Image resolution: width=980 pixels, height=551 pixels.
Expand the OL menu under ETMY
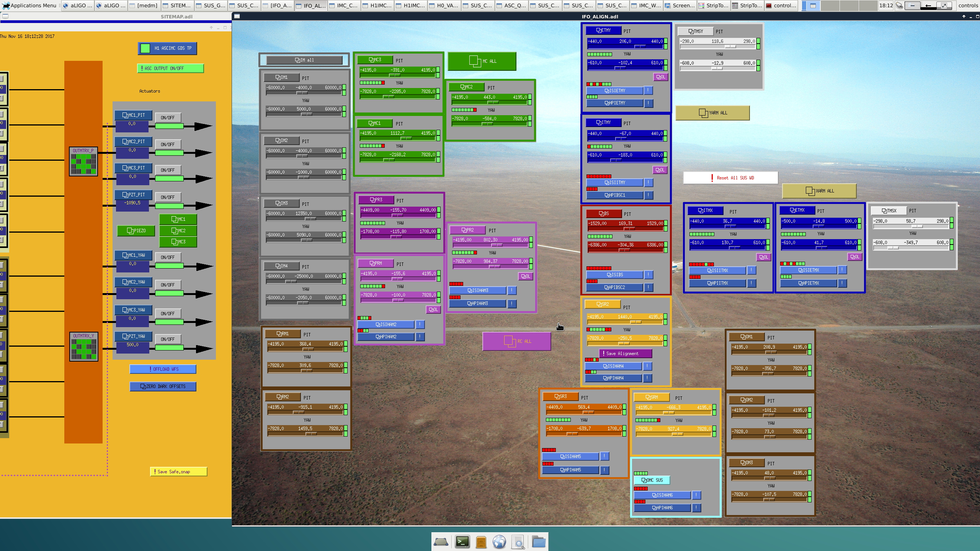coord(661,77)
